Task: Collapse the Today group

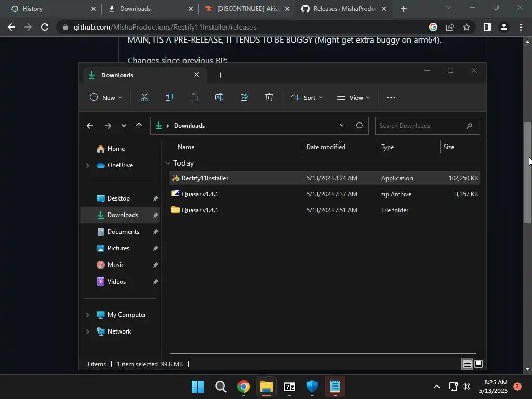Action: coord(168,163)
